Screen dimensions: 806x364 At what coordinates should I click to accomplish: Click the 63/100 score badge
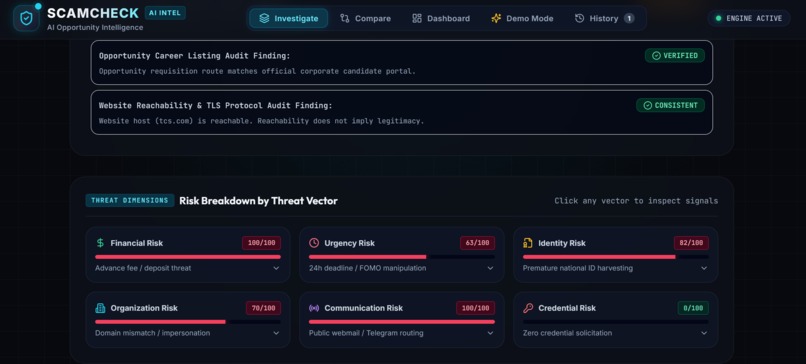(x=478, y=243)
